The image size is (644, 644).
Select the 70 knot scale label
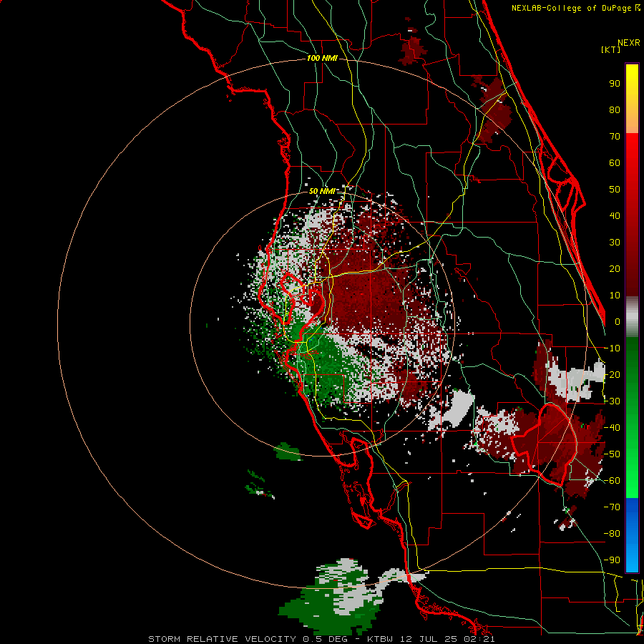tap(615, 137)
